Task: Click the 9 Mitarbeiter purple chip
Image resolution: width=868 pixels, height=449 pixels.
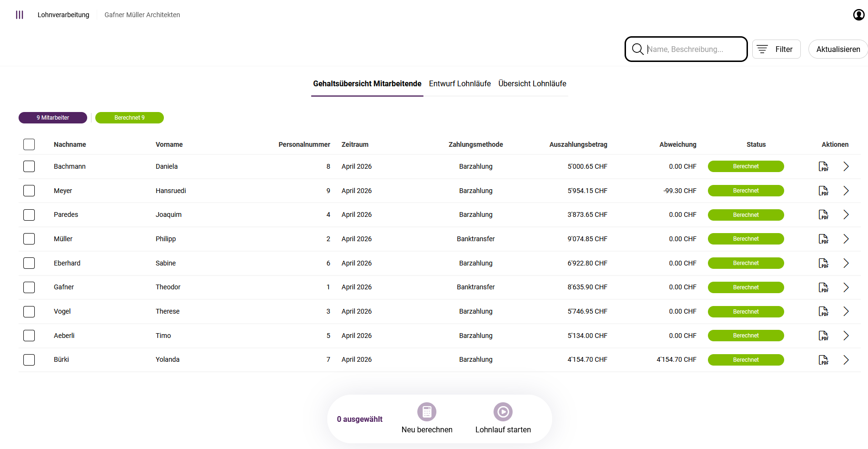Action: (53, 118)
